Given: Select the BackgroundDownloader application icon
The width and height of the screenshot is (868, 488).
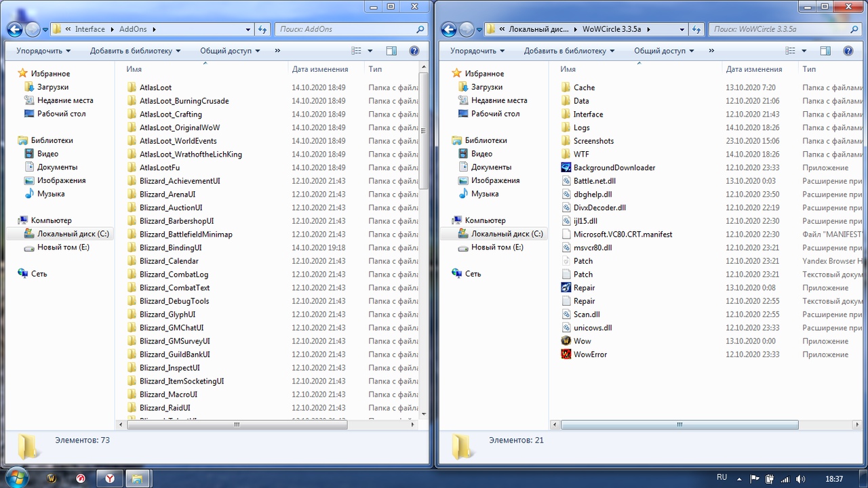Looking at the screenshot, I should (x=566, y=167).
